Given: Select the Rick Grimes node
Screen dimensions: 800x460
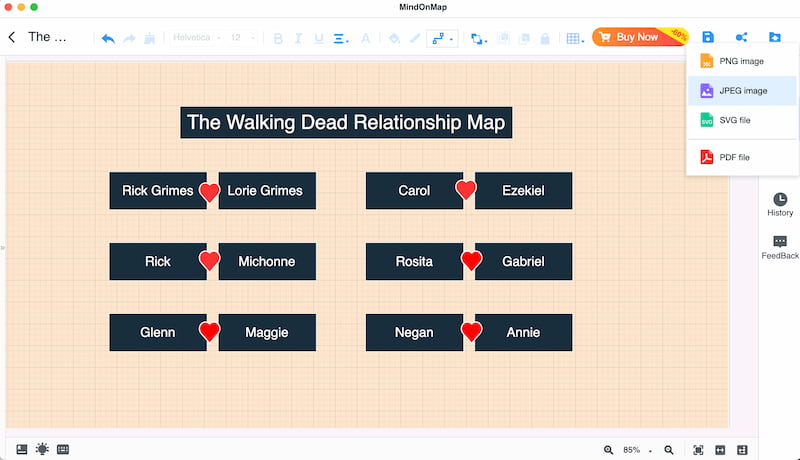Looking at the screenshot, I should (x=158, y=191).
